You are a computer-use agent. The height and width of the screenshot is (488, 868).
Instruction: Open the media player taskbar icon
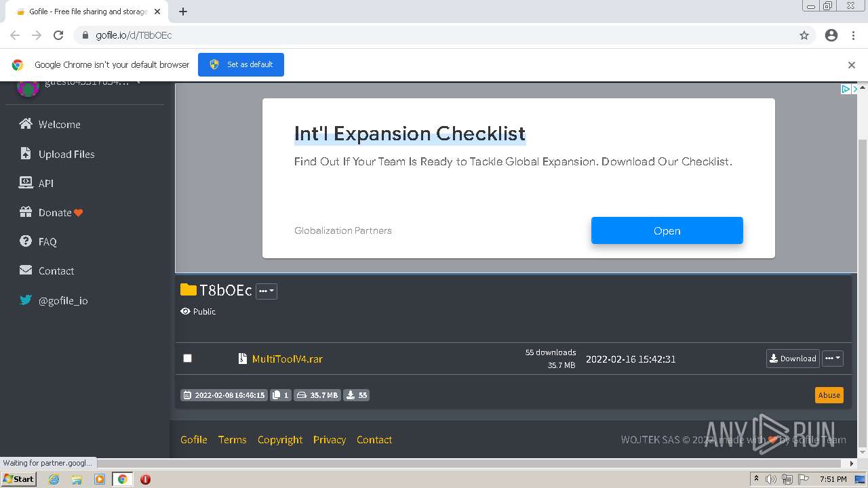(x=100, y=479)
